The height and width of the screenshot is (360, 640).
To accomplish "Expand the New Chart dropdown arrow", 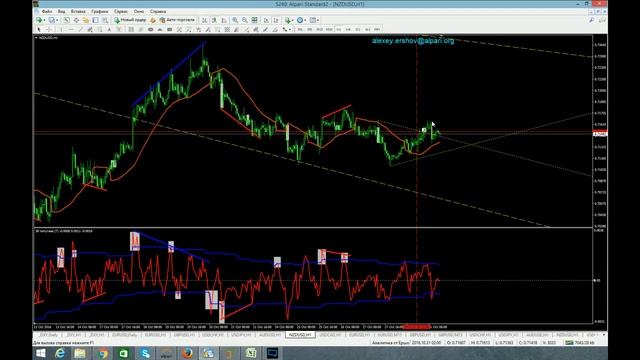I will pos(44,20).
